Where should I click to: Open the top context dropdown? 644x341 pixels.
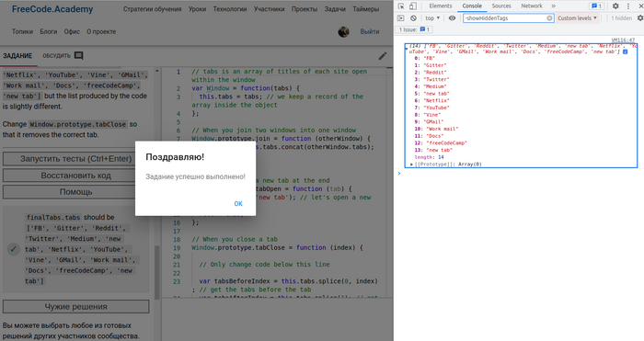tap(432, 18)
